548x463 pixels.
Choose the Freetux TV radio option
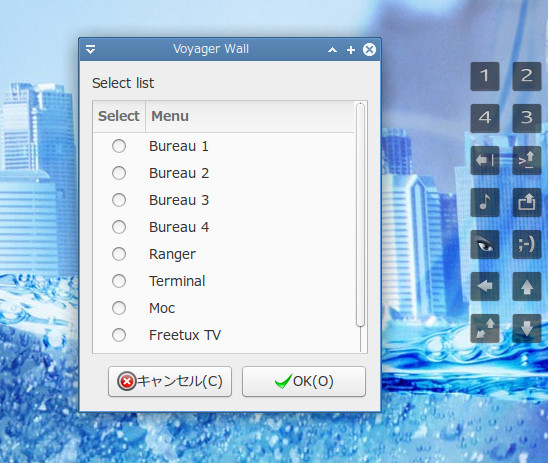[119, 335]
